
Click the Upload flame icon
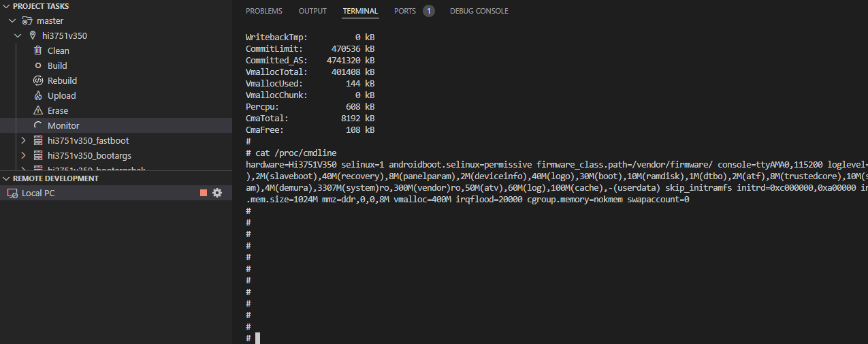38,96
